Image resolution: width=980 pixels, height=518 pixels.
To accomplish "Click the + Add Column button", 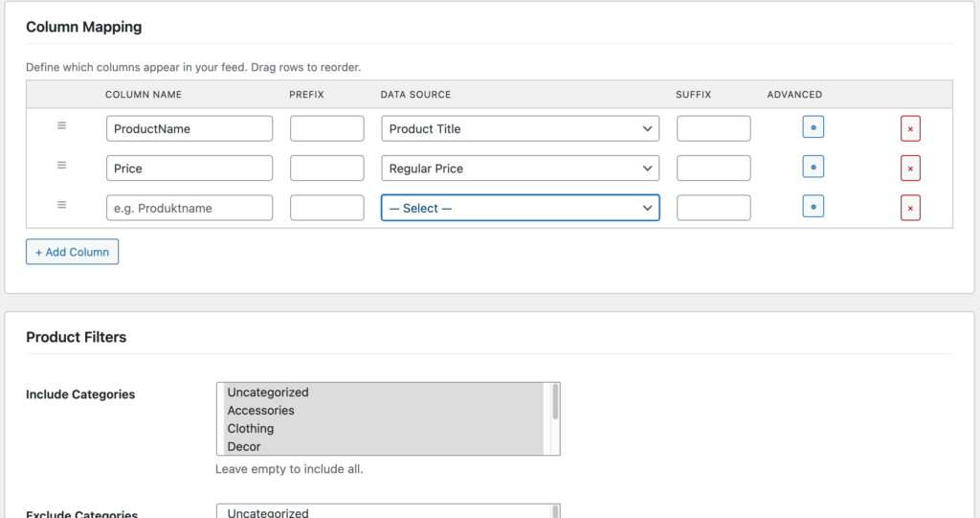I will coord(72,252).
